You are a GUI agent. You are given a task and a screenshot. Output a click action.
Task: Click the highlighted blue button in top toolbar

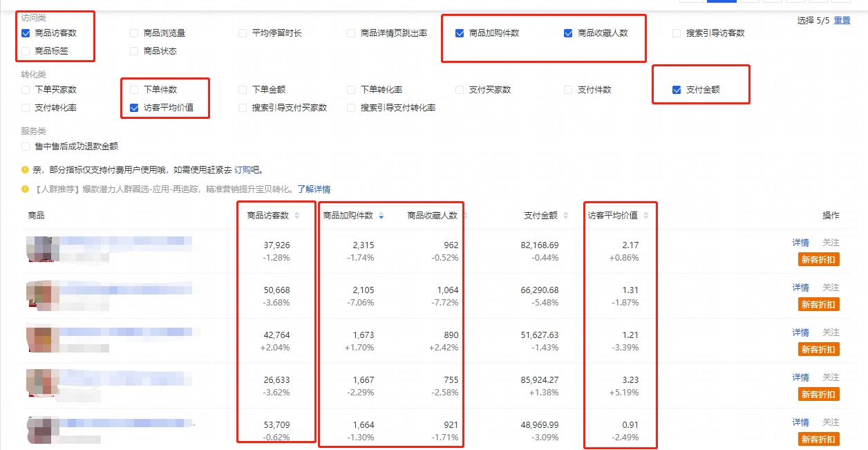point(721,3)
